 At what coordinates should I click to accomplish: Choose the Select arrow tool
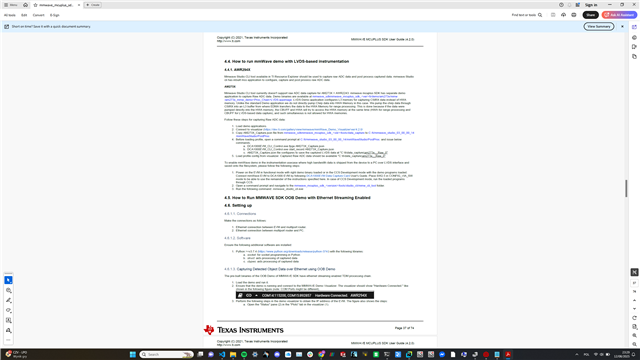(9, 280)
